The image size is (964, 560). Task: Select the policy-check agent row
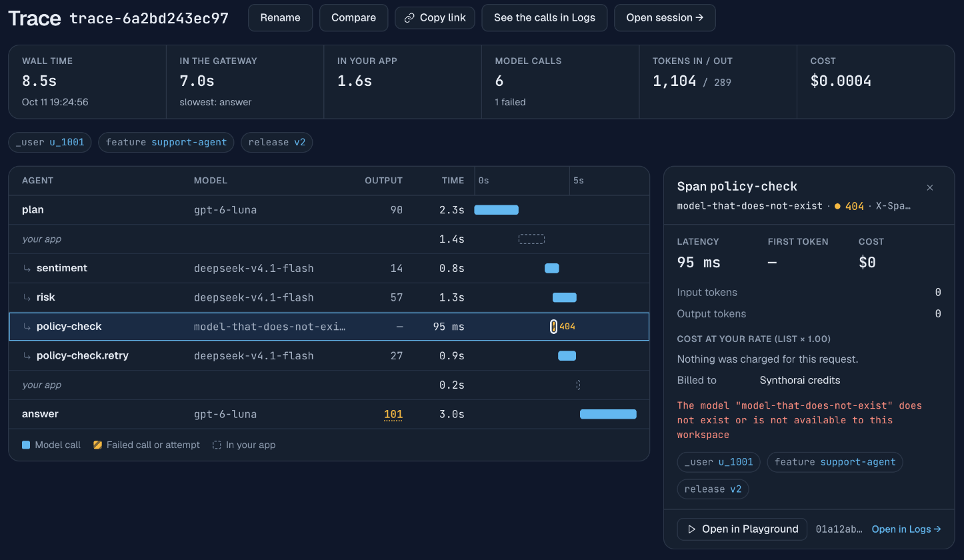[329, 327]
